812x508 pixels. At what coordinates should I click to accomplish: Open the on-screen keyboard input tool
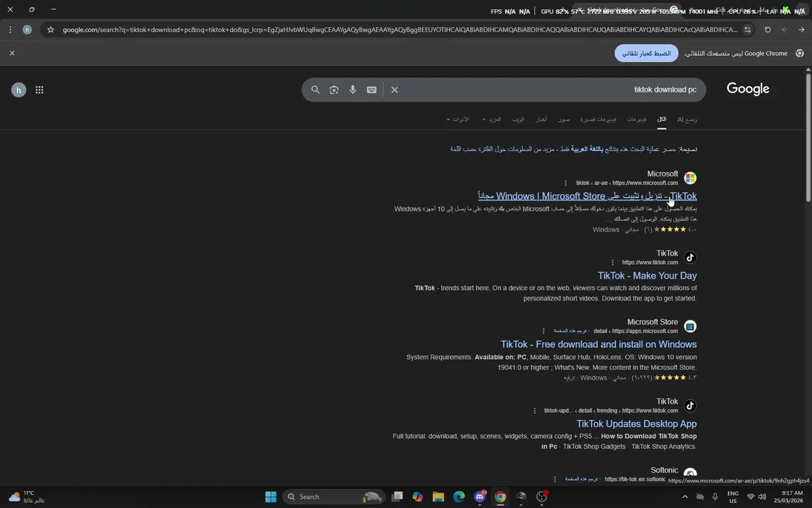[371, 90]
